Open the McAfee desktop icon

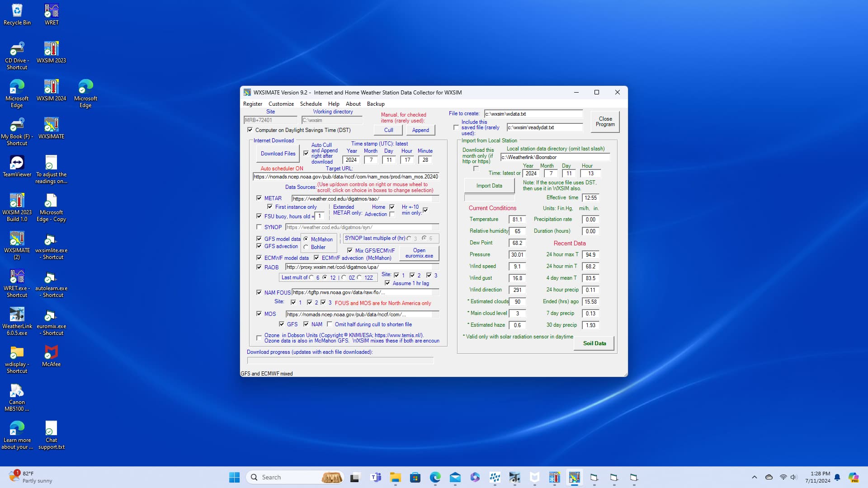click(51, 356)
